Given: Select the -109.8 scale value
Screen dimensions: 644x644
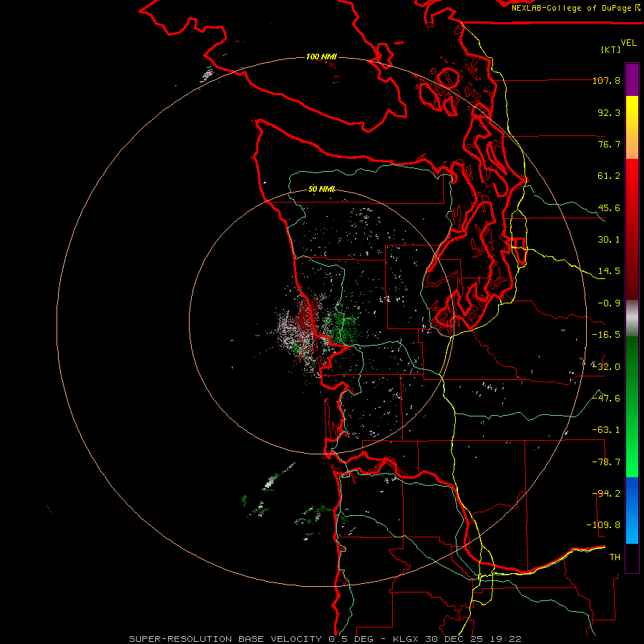Looking at the screenshot, I should pos(603,525).
